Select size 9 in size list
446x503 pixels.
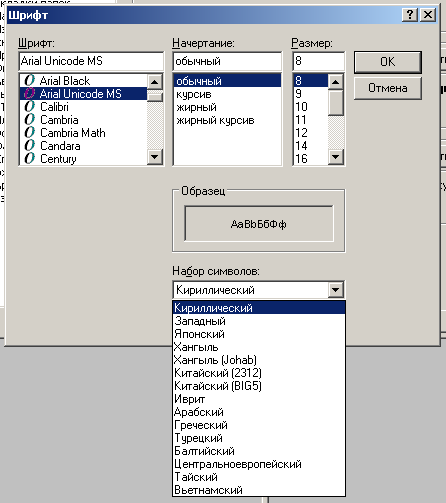pyautogui.click(x=311, y=94)
